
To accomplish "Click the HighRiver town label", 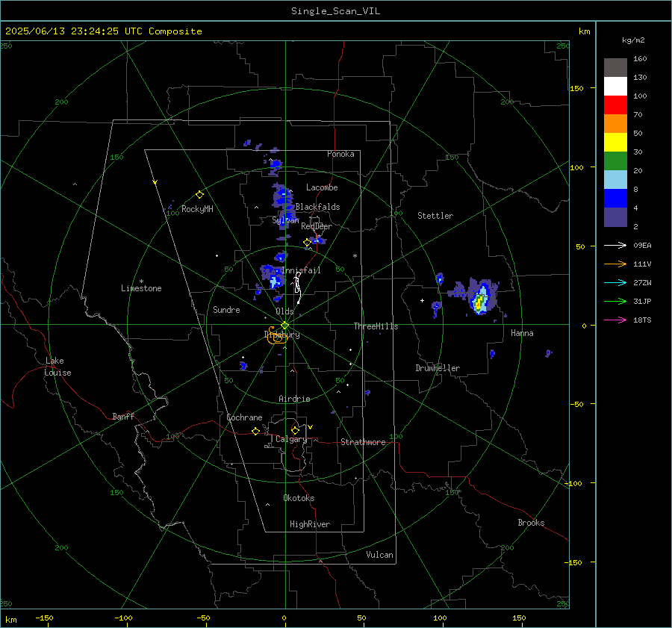I will 310,524.
